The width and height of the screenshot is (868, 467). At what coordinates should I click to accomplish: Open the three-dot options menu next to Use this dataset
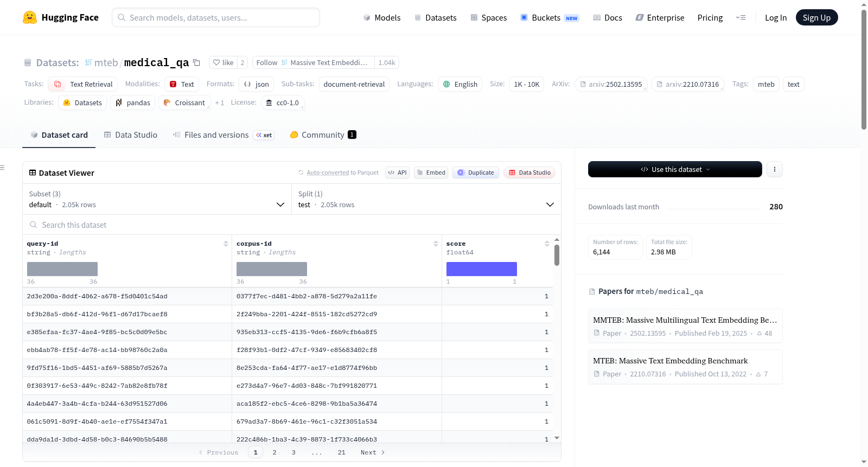click(x=774, y=169)
